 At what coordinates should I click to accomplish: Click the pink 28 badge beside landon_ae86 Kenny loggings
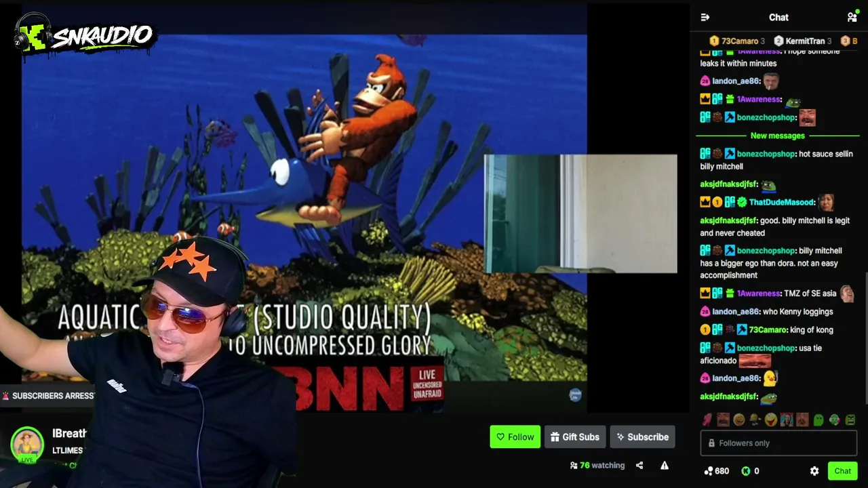click(705, 312)
